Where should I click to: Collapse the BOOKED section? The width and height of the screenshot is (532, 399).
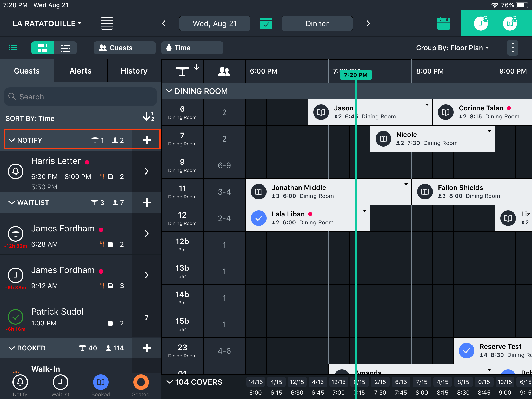click(x=12, y=348)
